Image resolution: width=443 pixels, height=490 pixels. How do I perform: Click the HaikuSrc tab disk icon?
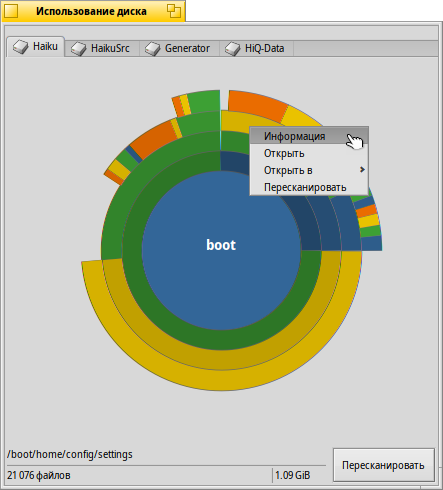point(79,49)
